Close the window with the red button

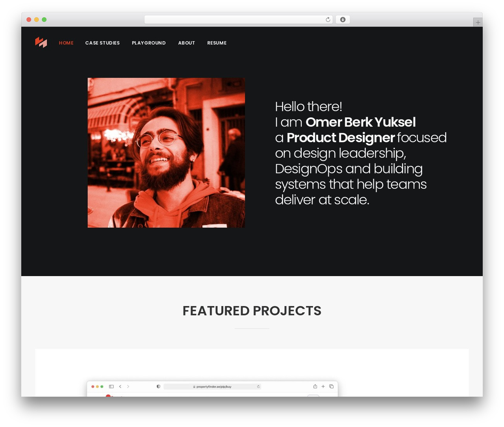point(29,20)
